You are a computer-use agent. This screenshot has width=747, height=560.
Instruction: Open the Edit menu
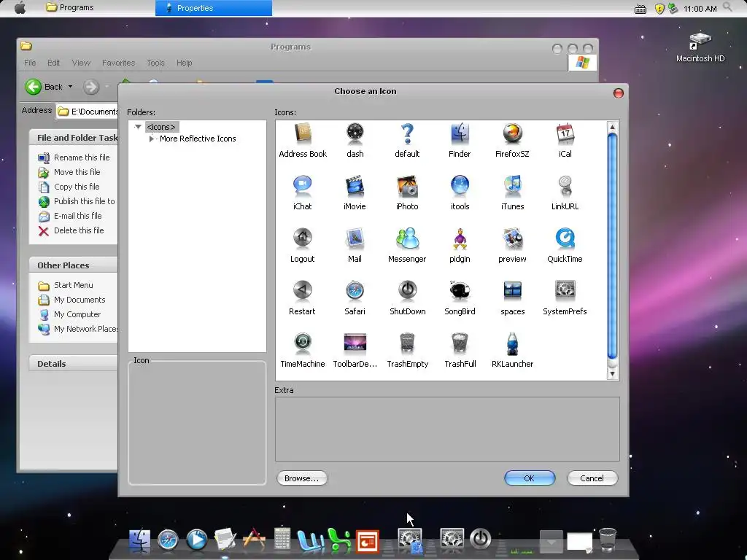click(53, 63)
